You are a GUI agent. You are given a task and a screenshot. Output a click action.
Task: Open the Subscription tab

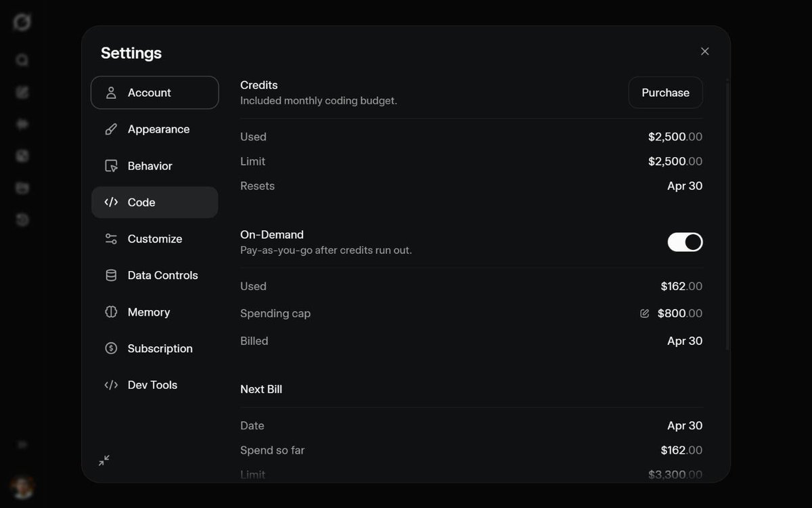[x=155, y=349]
